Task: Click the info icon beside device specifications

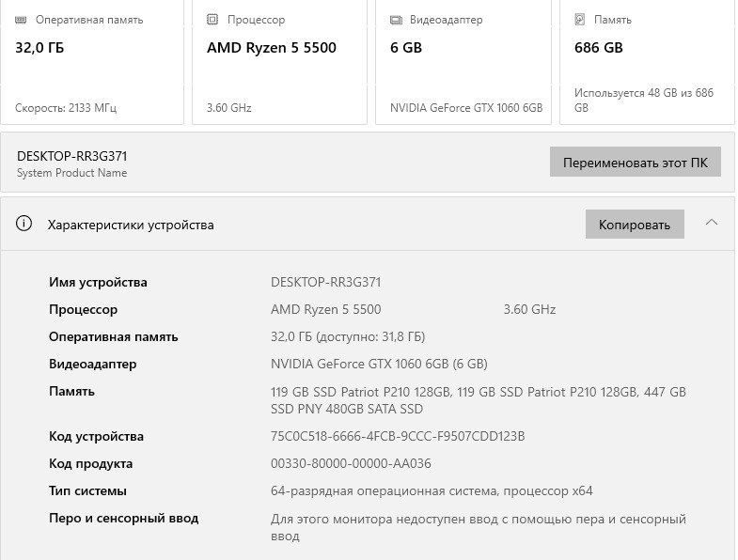Action: pos(24,225)
